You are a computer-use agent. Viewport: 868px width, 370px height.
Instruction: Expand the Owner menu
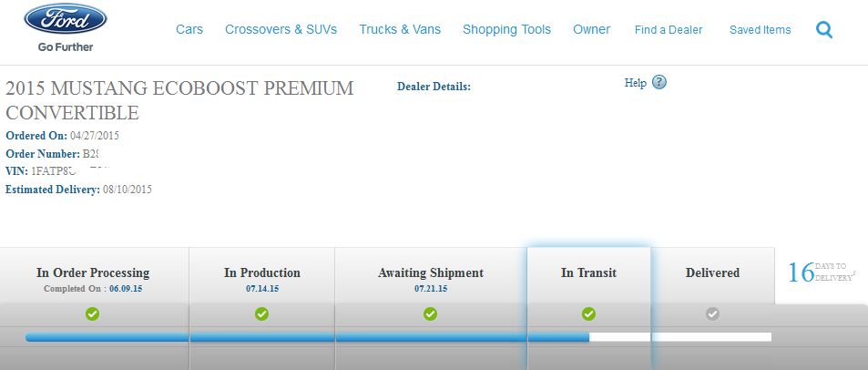coord(592,29)
